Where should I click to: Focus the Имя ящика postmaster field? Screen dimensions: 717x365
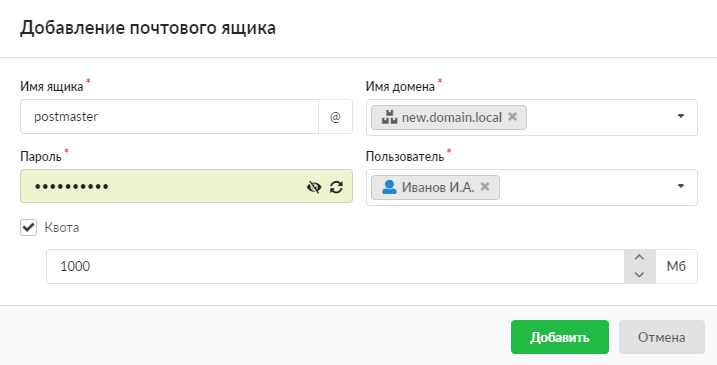(169, 117)
